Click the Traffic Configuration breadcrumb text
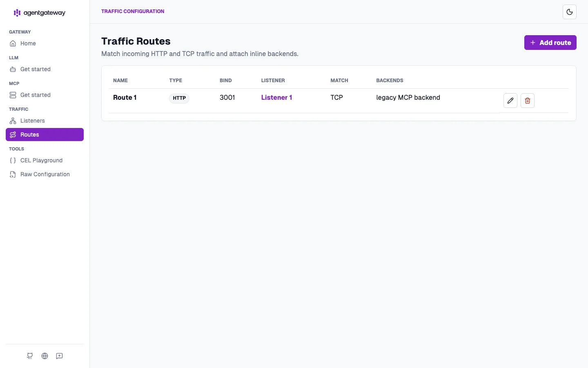This screenshot has width=588, height=368. click(133, 11)
